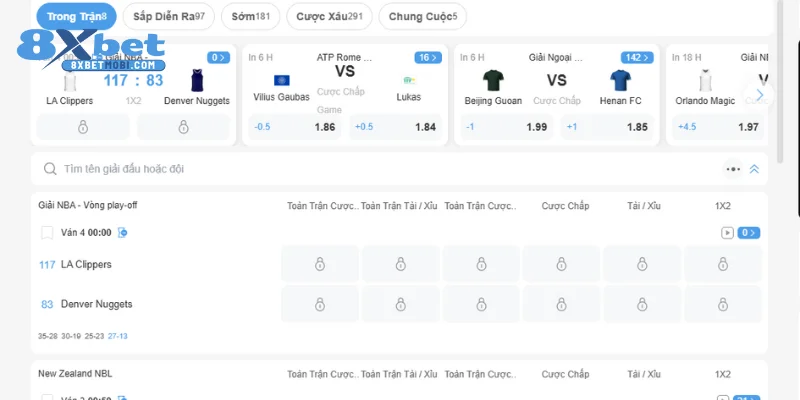Click the live stream play icon for NBA match
Viewport: 800px width, 400px height.
coord(727,233)
